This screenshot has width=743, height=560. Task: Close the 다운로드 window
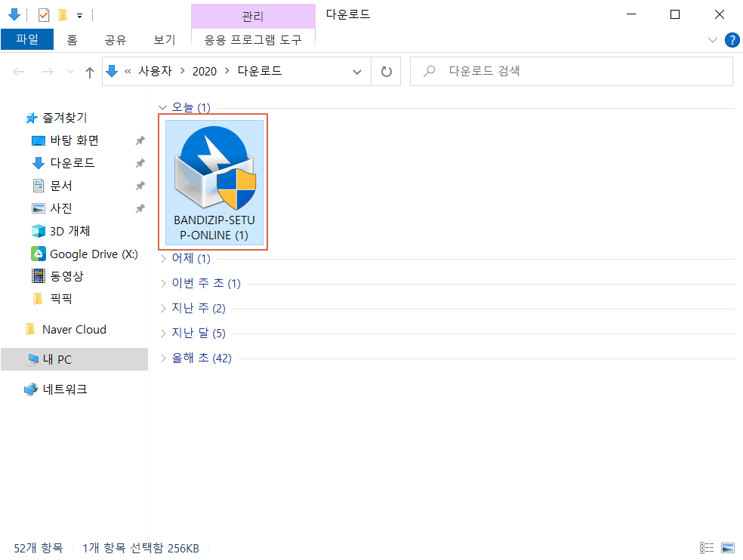(720, 14)
